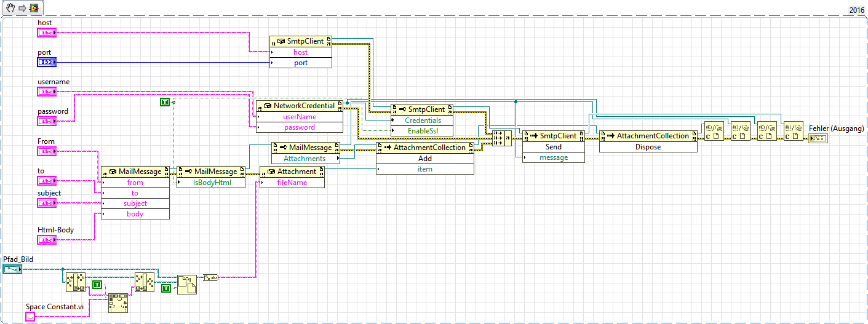Select the MailMessage IsBodyHtml property node header
This screenshot has width=868, height=324.
pyautogui.click(x=211, y=172)
